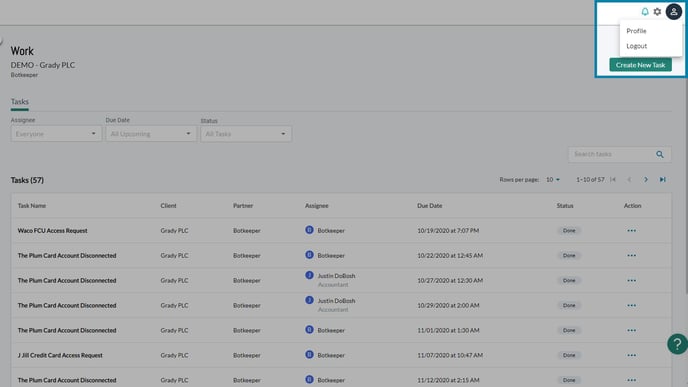The image size is (688, 387).
Task: Click Done status in J Jill row
Action: 569,355
